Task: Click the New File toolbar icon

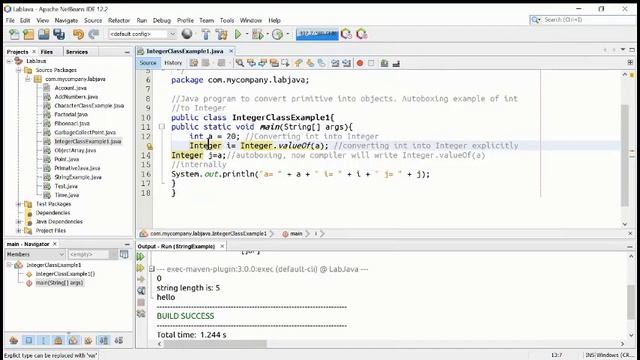Action: pyautogui.click(x=14, y=34)
